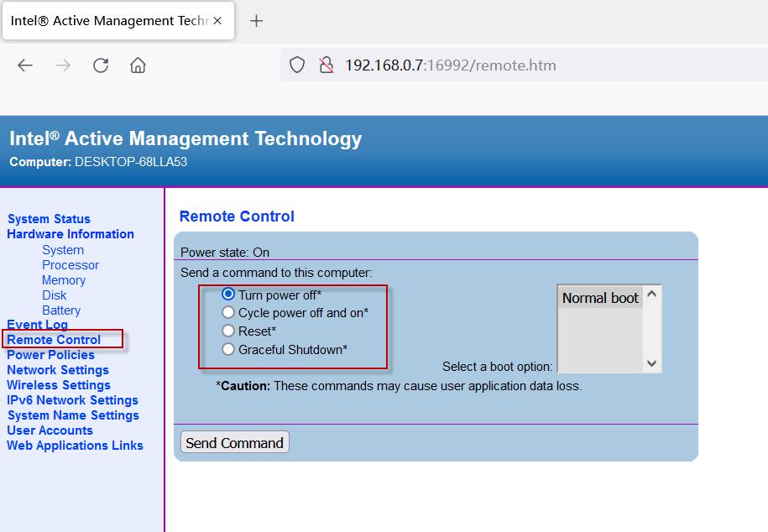The width and height of the screenshot is (768, 532).
Task: Close the Intel Active Management tab
Action: 217,21
